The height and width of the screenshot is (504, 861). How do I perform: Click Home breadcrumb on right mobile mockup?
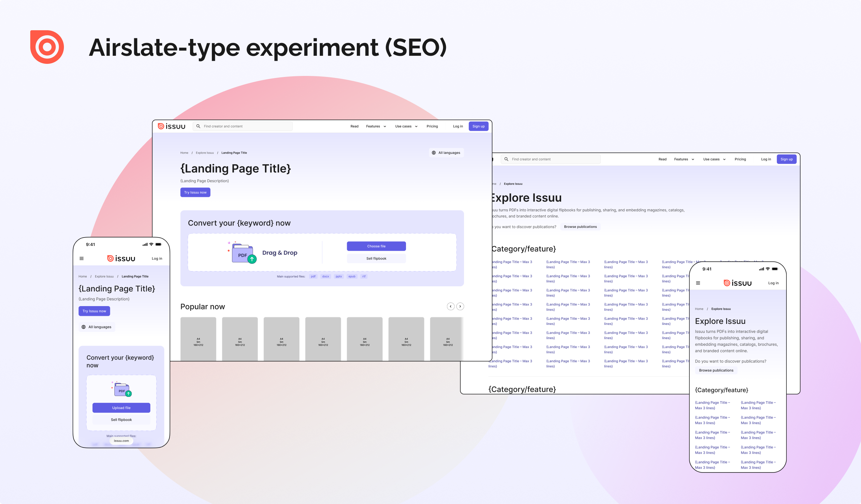pyautogui.click(x=699, y=309)
